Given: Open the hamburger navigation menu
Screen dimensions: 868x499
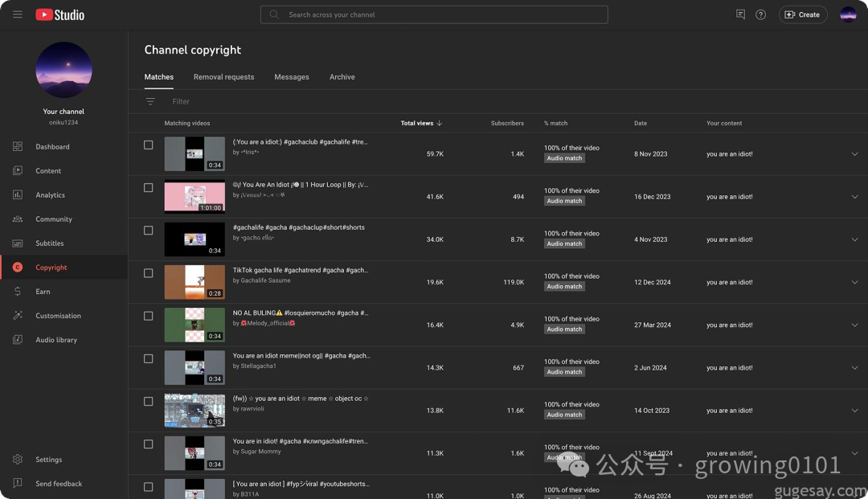Looking at the screenshot, I should point(18,14).
